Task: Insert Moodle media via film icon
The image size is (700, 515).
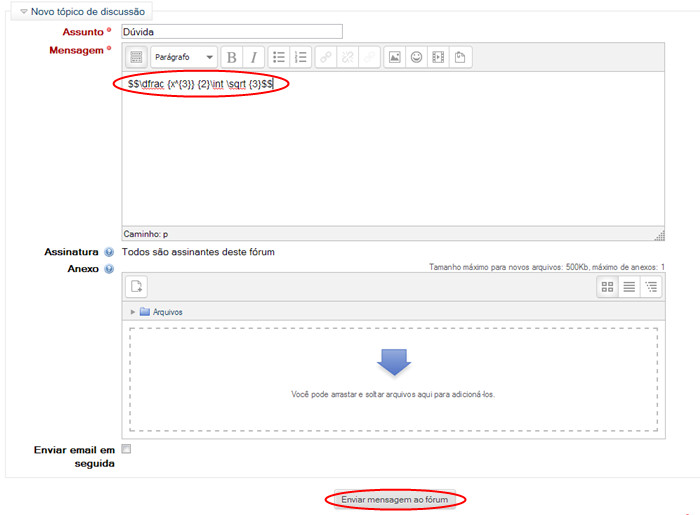Action: 438,57
